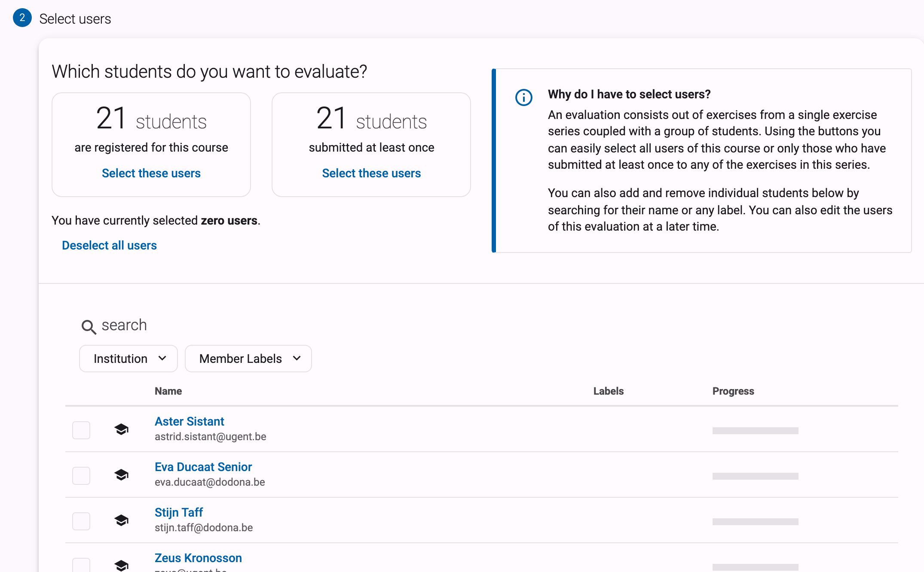The image size is (924, 572).
Task: Expand the Member Labels filter dropdown
Action: [x=248, y=359]
